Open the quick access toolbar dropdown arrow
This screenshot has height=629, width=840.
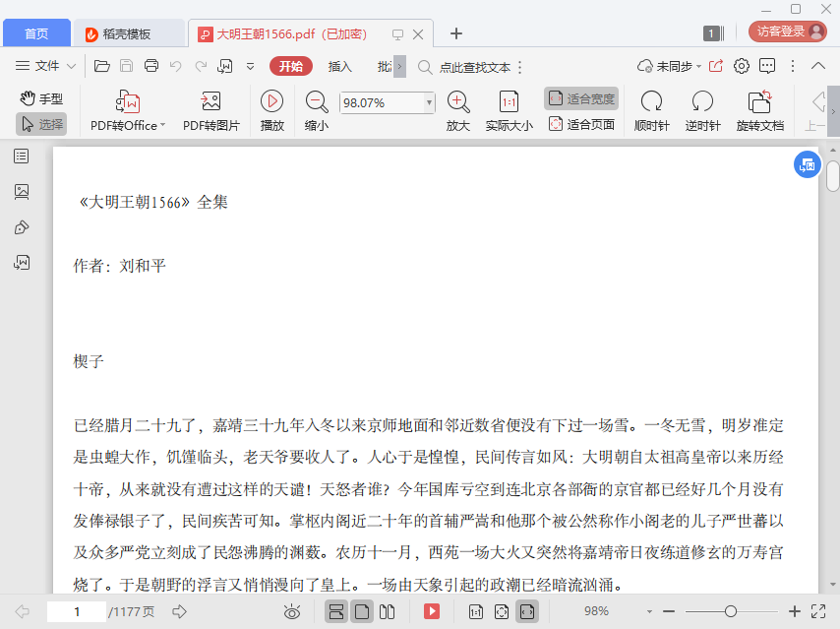coord(250,67)
